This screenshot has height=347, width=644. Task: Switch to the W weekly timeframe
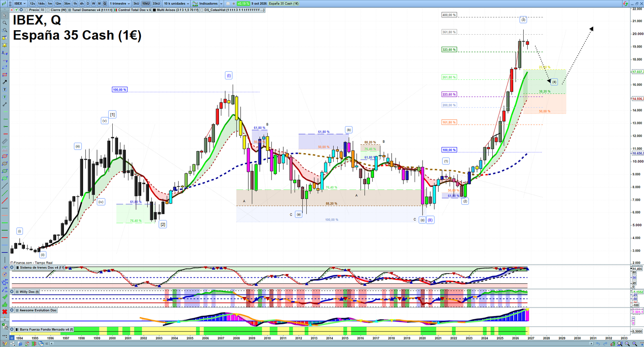(x=93, y=3)
